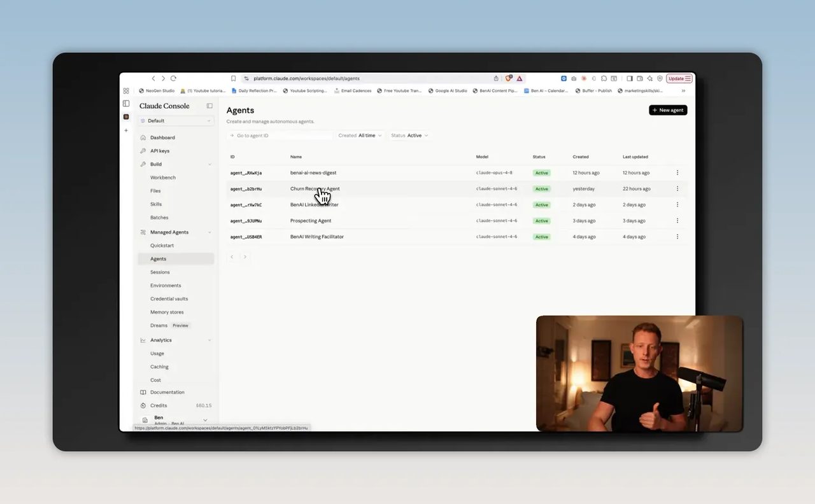Open kebab menu for benai-ai-news-digest row

[677, 172]
